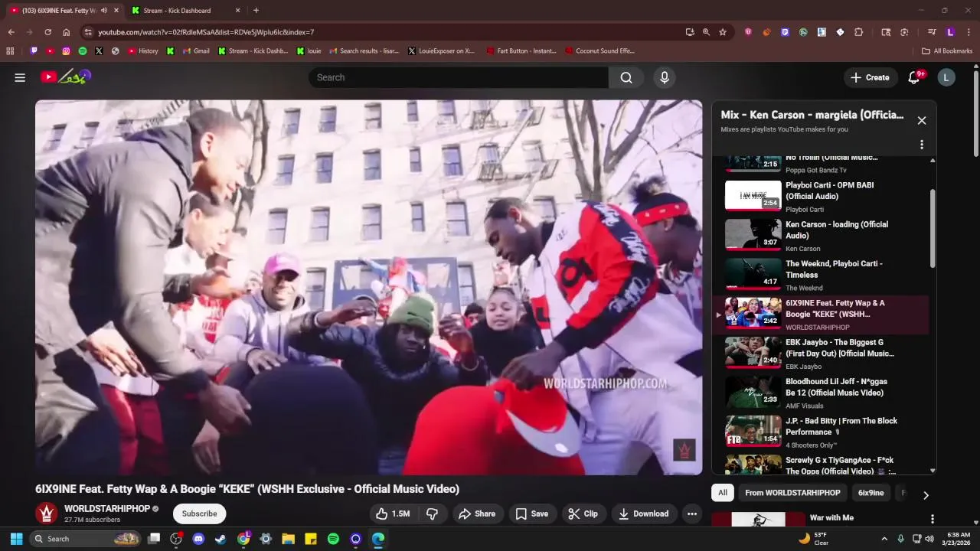Save the video to a playlist
Screen dimensions: 980x551
pyautogui.click(x=531, y=514)
